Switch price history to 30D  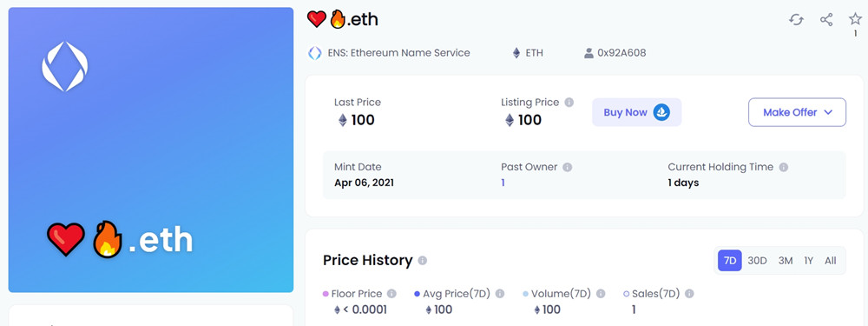point(757,261)
